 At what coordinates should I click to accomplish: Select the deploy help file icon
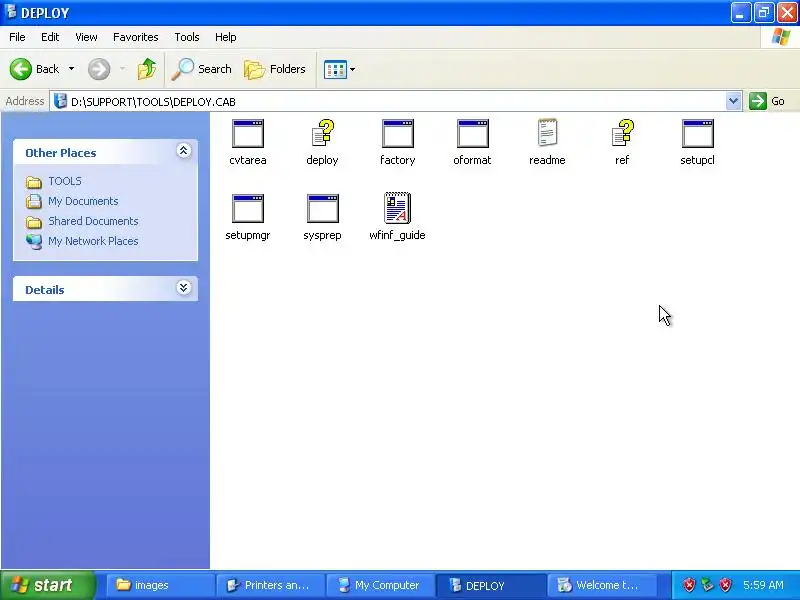tap(322, 134)
